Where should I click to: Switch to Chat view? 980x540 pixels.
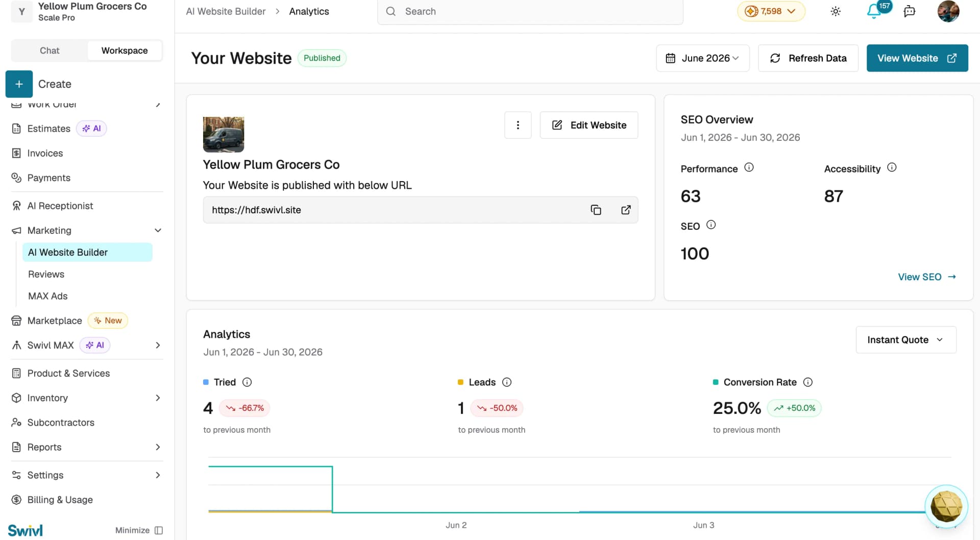point(50,51)
